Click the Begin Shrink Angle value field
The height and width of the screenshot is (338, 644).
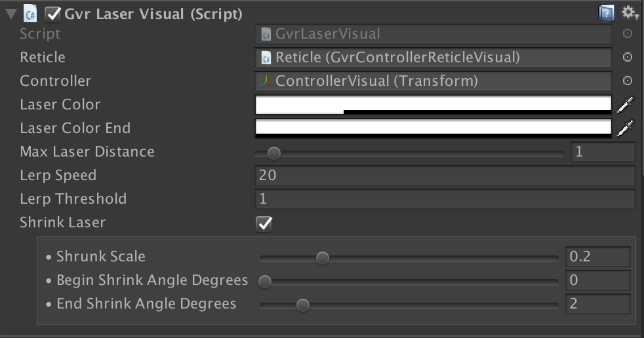point(597,281)
